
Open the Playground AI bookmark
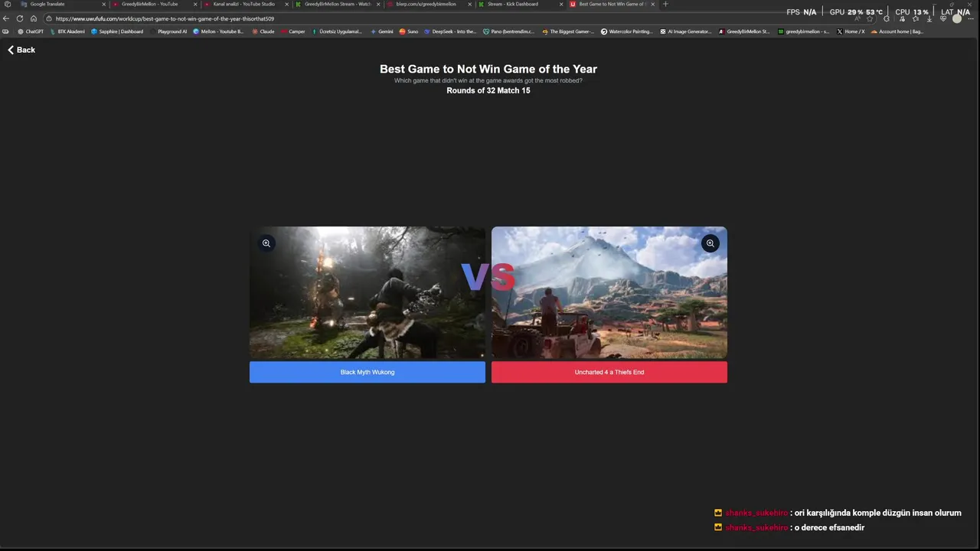tap(168, 31)
